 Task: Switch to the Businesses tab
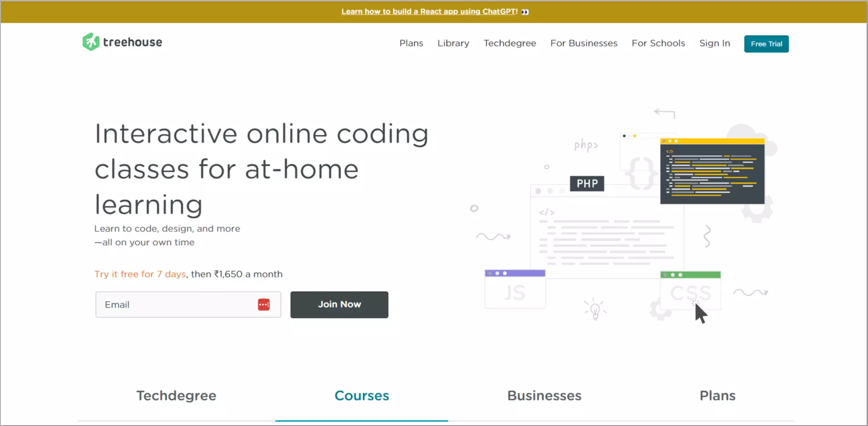click(544, 395)
